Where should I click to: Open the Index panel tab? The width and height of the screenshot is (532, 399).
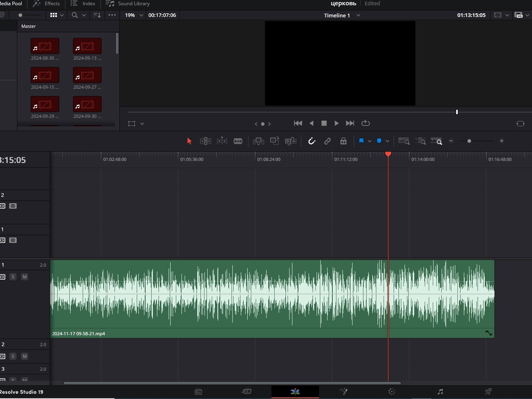click(x=83, y=4)
